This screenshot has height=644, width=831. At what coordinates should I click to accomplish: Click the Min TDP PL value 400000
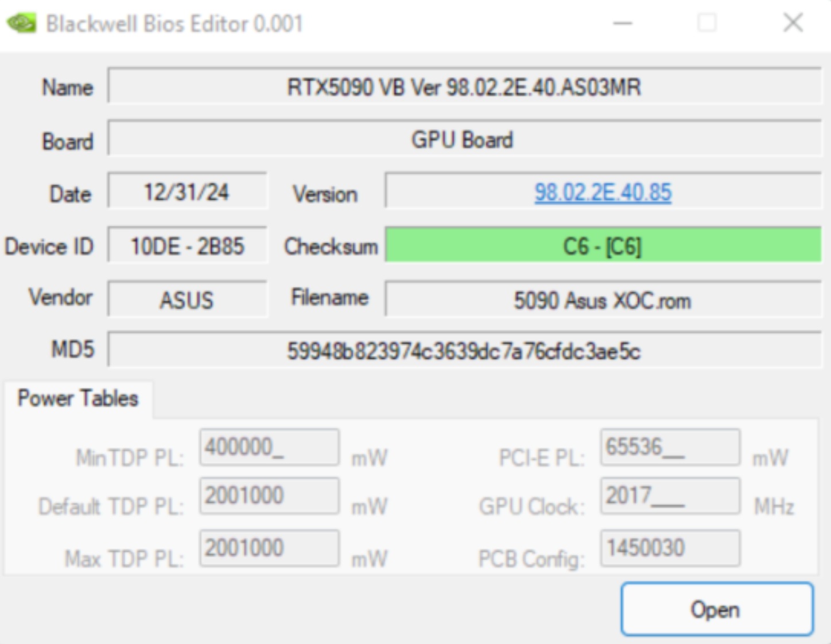(269, 447)
